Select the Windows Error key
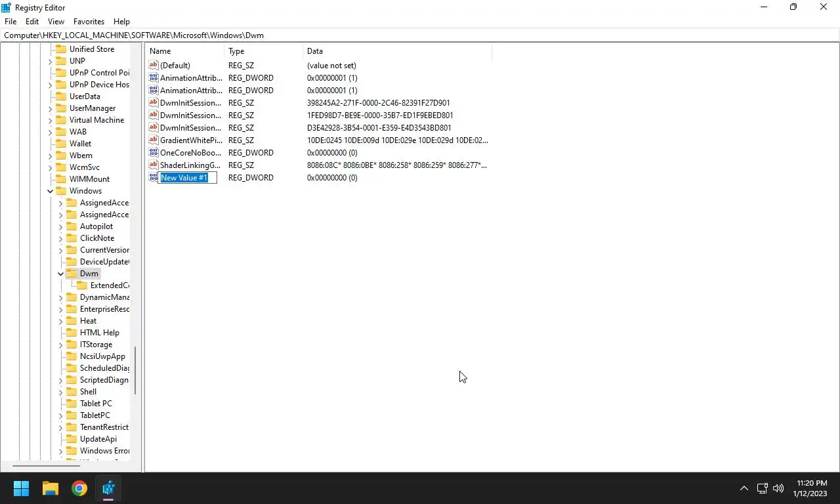The image size is (840, 504). (104, 451)
